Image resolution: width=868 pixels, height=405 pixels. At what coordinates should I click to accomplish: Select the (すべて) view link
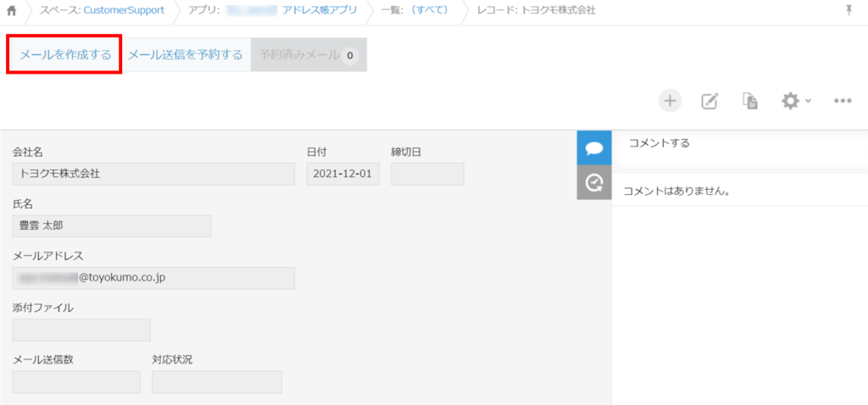(x=429, y=11)
